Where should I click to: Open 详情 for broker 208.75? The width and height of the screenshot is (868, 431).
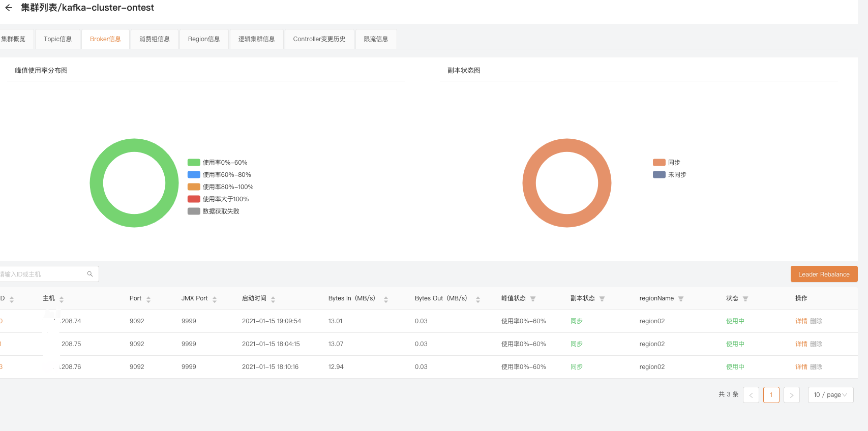(801, 344)
